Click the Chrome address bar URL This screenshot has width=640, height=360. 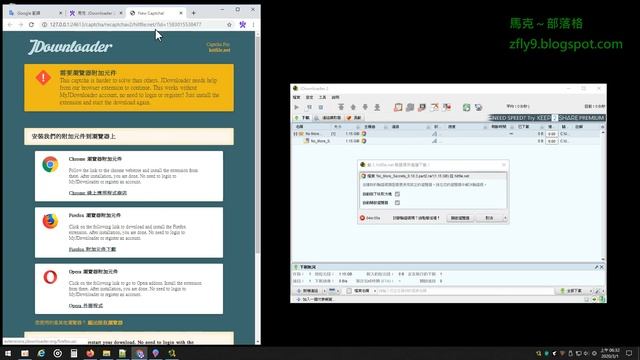tap(126, 24)
